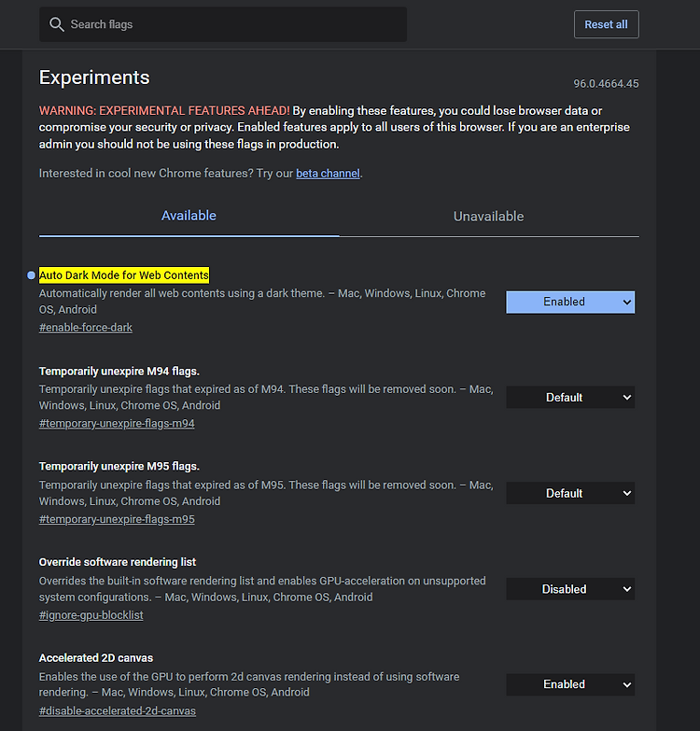The height and width of the screenshot is (731, 700).
Task: Click the chevron arrow on Auto Dark Mode dropdown
Action: coord(627,302)
